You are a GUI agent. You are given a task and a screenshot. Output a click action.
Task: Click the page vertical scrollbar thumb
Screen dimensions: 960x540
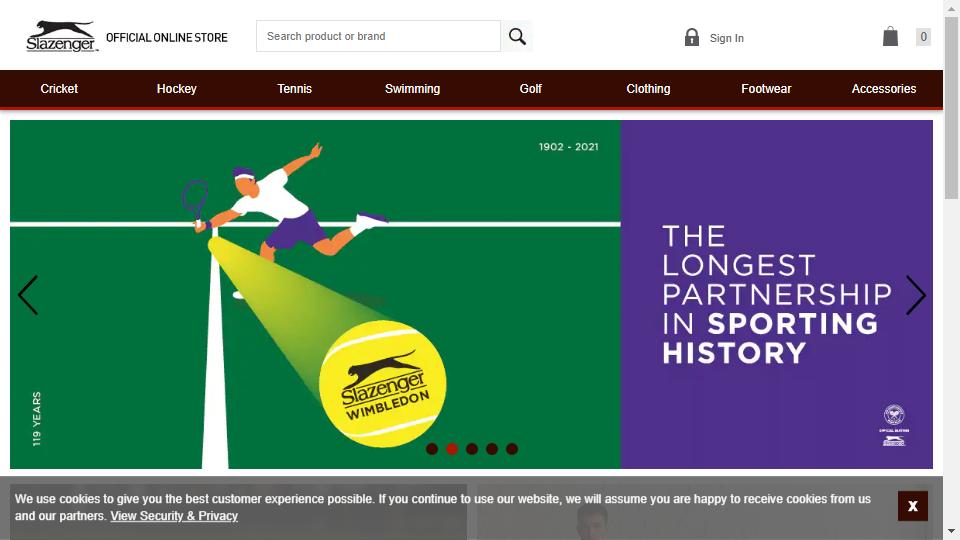[x=951, y=107]
